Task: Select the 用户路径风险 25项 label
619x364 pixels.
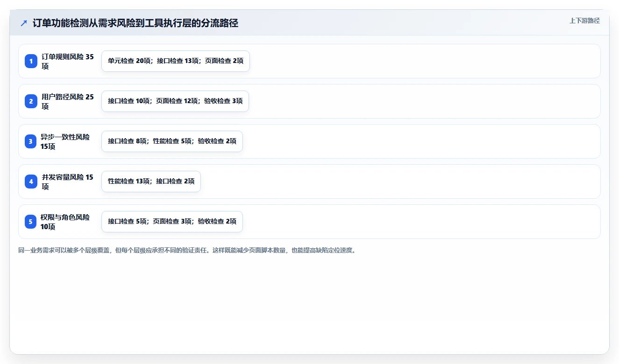Action: 68,101
